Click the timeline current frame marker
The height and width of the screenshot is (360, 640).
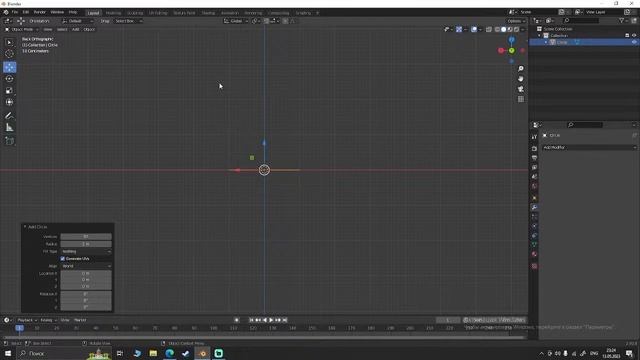coord(19,328)
